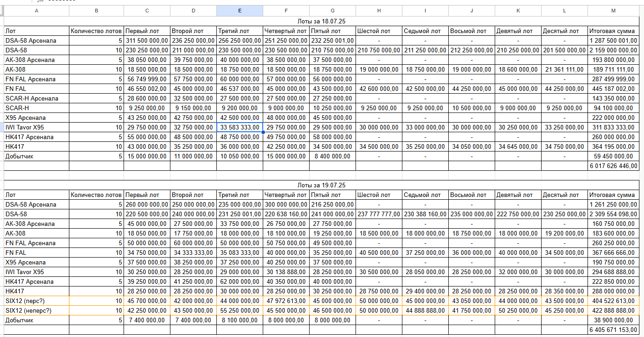644x337 pixels.
Task: Select cell with value 56 749 999,00
Action: click(x=147, y=79)
